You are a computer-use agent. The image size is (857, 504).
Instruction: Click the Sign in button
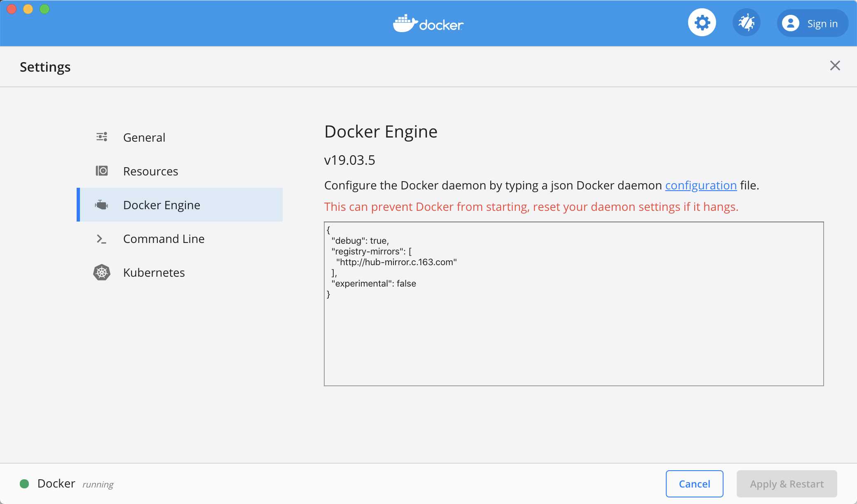pos(813,23)
